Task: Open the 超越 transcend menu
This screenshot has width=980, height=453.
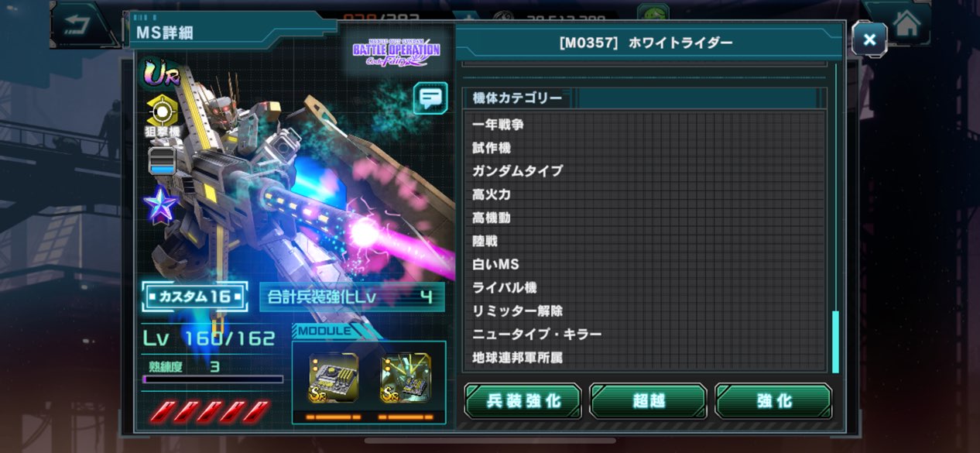Action: (648, 401)
